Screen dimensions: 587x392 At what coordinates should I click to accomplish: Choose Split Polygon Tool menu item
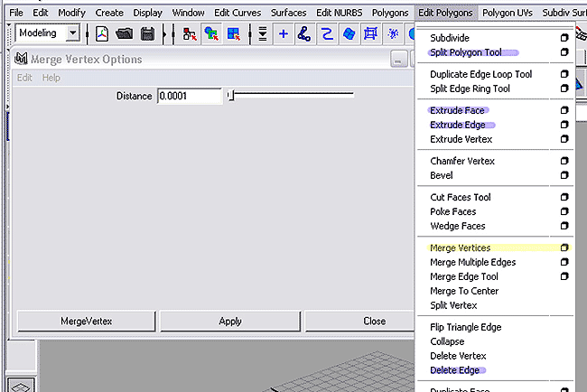[x=466, y=52]
